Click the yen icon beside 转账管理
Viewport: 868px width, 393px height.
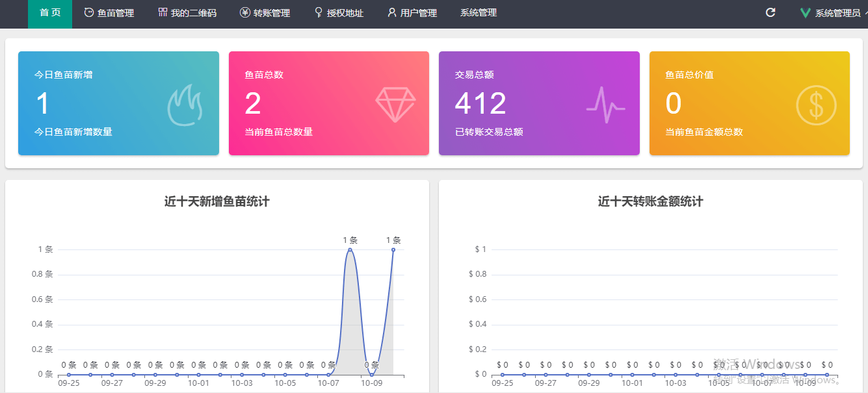[244, 12]
